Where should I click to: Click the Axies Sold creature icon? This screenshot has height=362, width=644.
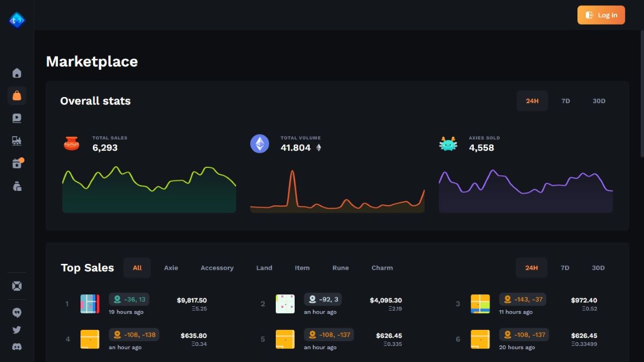[x=448, y=143]
